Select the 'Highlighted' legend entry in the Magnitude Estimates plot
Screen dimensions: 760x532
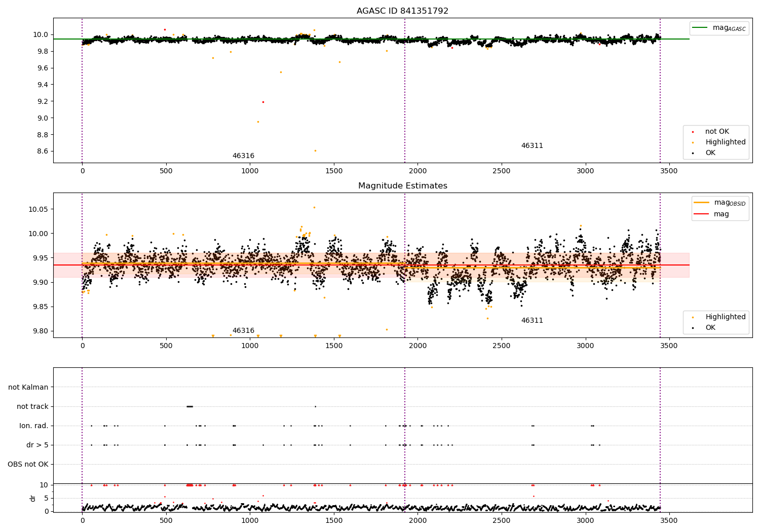pos(726,317)
